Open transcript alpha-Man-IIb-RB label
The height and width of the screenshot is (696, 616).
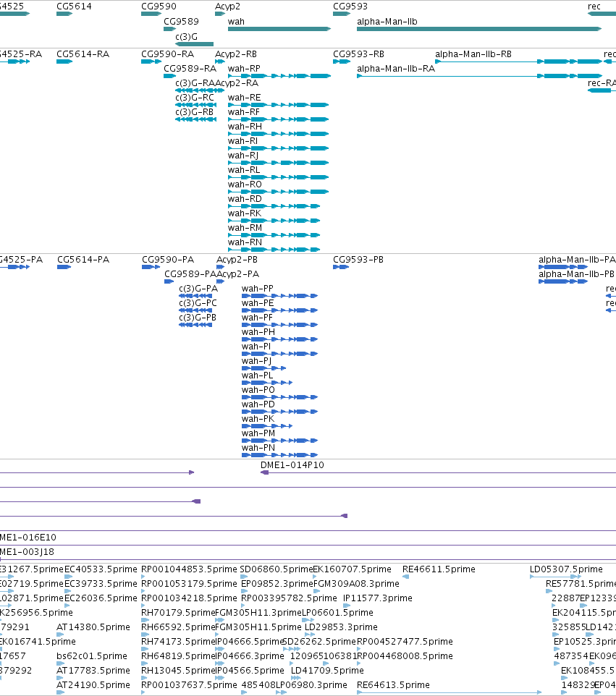click(473, 54)
